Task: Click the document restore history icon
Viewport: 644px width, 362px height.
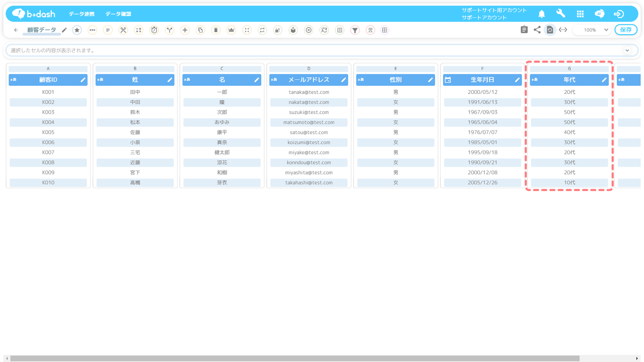Action: tap(550, 30)
